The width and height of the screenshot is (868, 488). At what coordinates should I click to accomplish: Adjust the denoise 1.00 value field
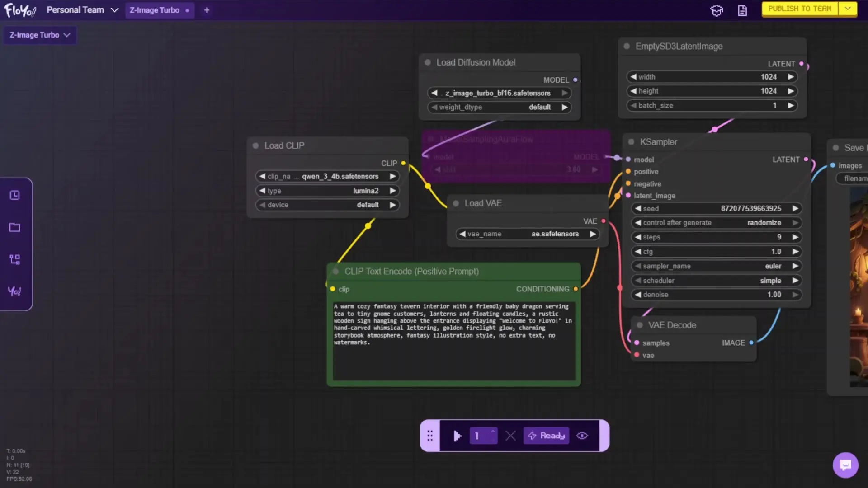tap(716, 295)
